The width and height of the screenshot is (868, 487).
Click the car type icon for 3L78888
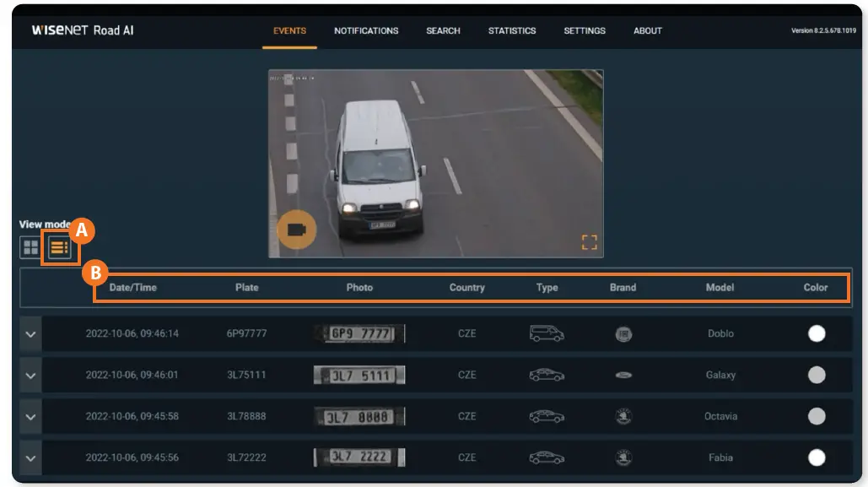[x=547, y=416]
